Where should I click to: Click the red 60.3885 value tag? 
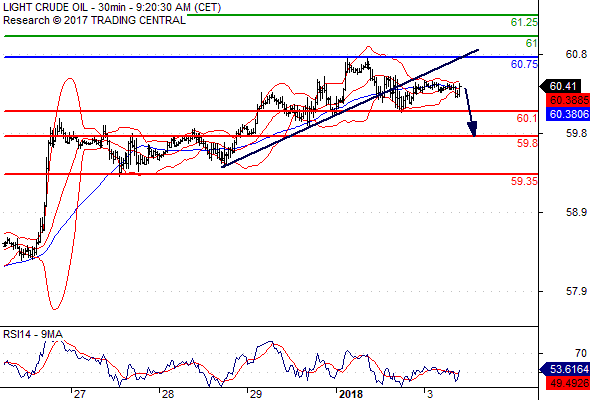click(x=568, y=100)
